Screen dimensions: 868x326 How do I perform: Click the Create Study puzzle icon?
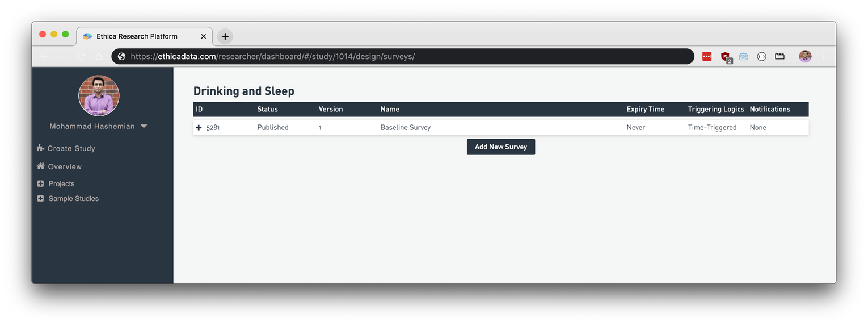click(40, 148)
